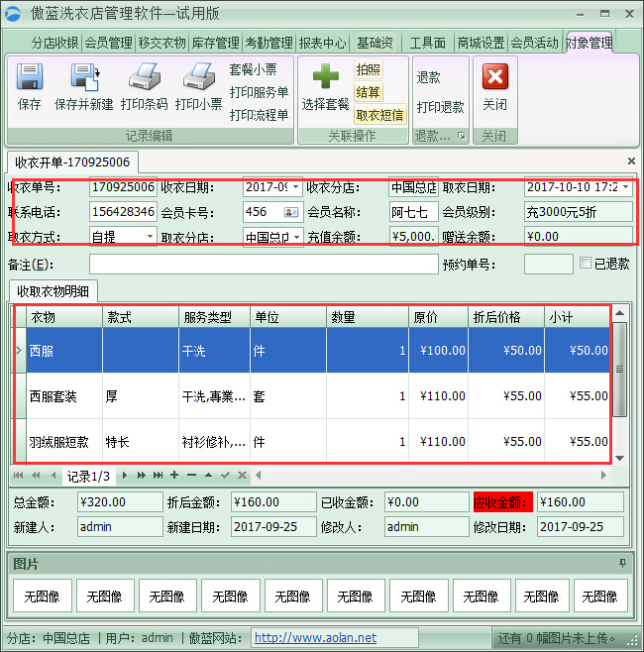Screen dimensions: 644x652
Task: Switch to the 会员管理 ribbon tab
Action: point(108,43)
